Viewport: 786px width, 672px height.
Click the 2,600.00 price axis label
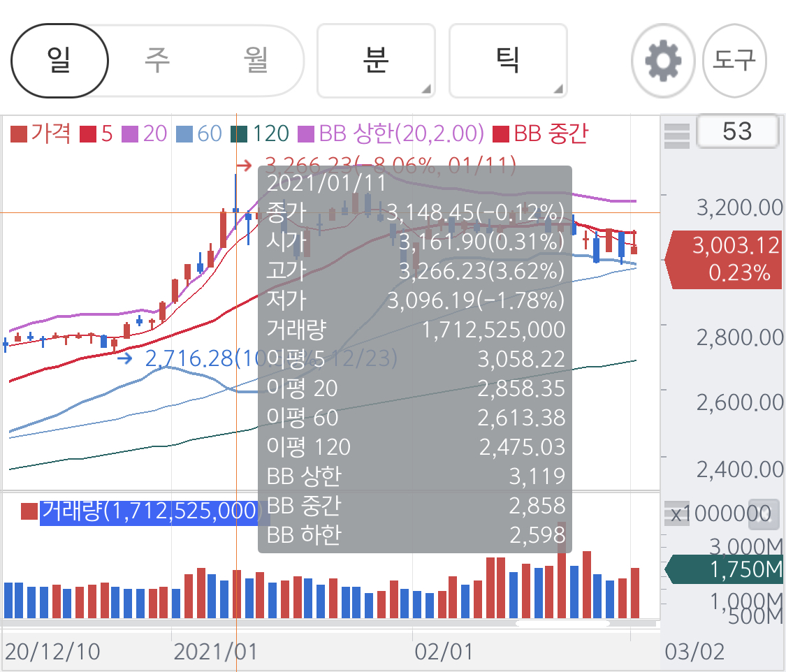click(x=740, y=402)
